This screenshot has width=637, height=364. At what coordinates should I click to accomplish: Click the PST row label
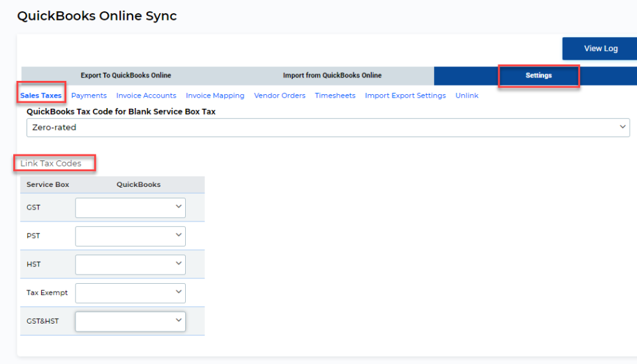(x=33, y=236)
